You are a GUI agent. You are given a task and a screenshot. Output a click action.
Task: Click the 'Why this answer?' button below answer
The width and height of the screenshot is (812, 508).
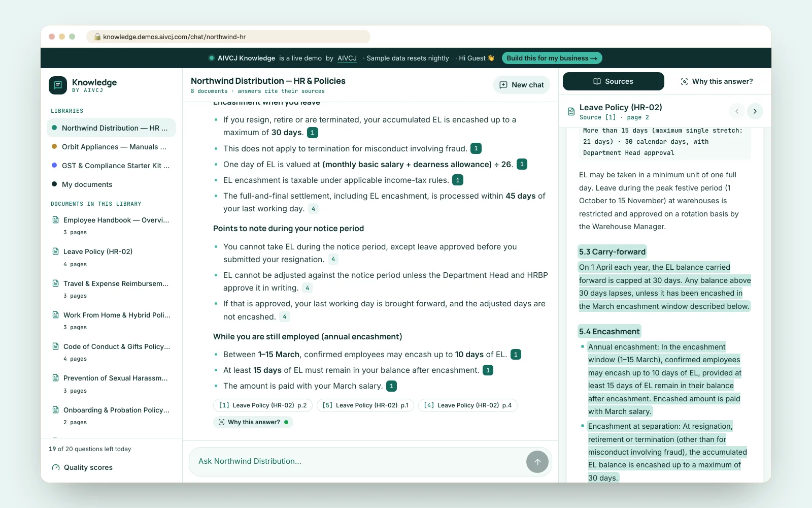point(253,422)
